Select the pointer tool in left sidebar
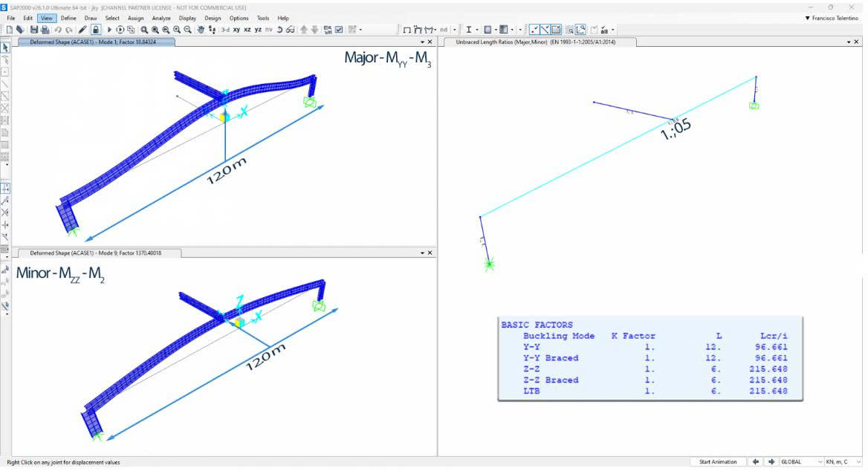This screenshot has width=868, height=471. click(x=5, y=48)
